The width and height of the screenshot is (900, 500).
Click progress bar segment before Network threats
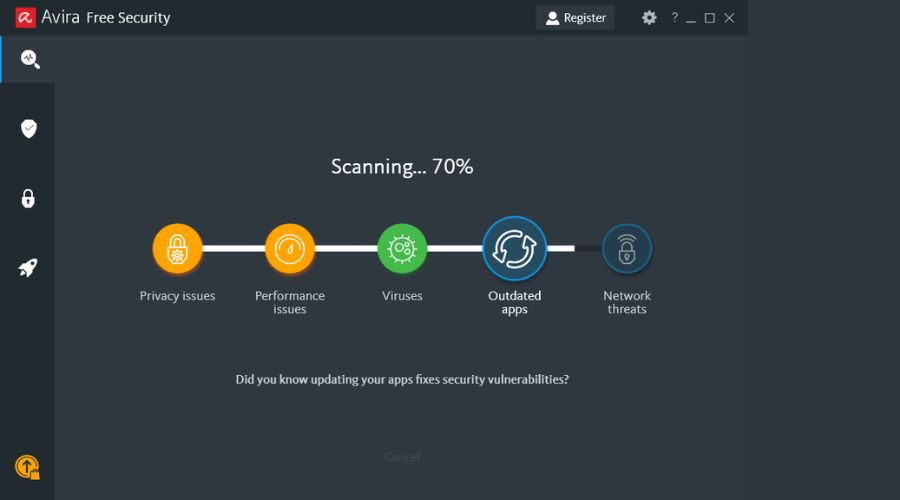[588, 249]
